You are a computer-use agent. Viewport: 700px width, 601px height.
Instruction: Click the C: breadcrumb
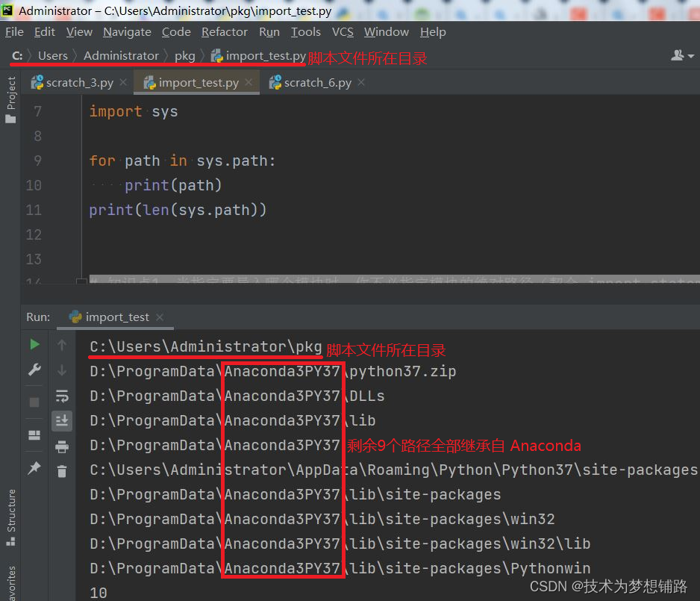click(17, 56)
